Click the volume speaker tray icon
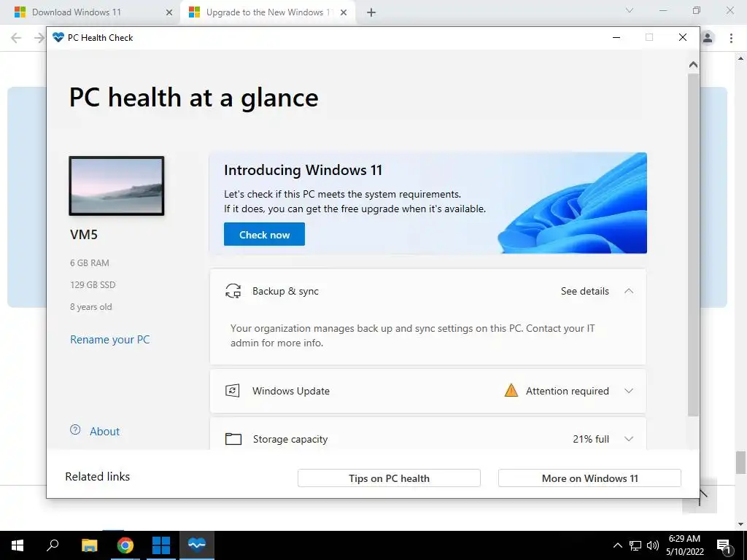 653,545
